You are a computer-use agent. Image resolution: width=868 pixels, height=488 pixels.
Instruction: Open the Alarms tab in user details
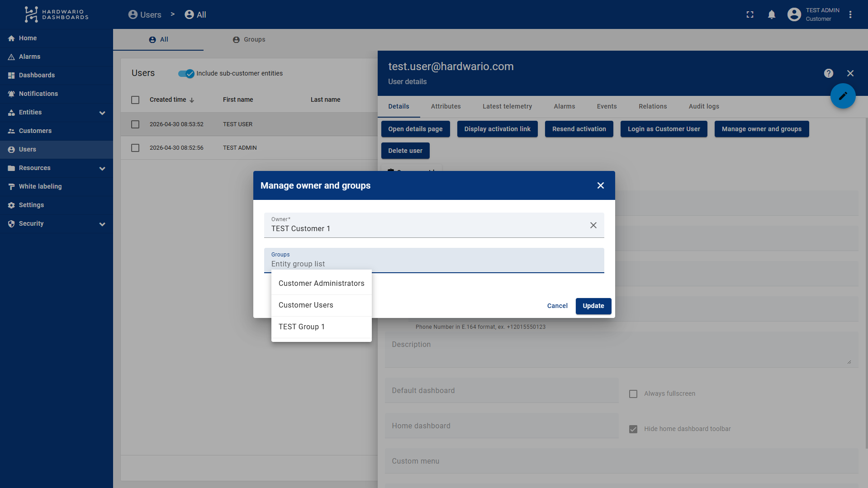(x=564, y=107)
